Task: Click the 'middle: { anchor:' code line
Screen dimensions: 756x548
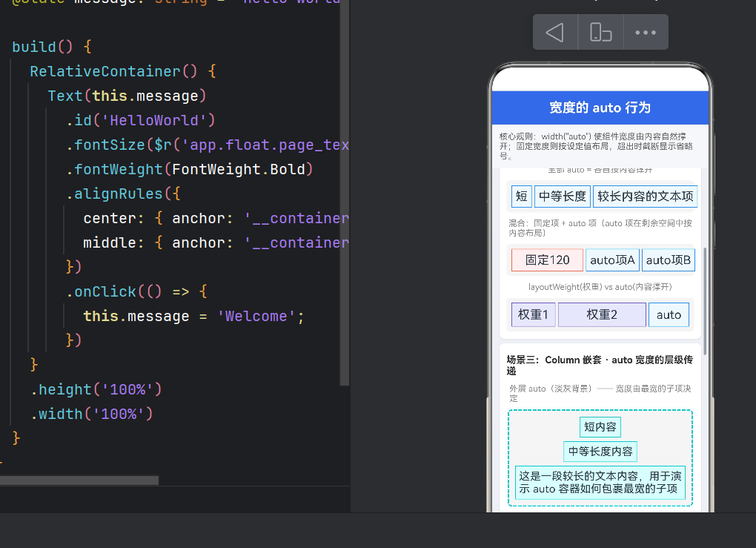Action: click(x=216, y=242)
